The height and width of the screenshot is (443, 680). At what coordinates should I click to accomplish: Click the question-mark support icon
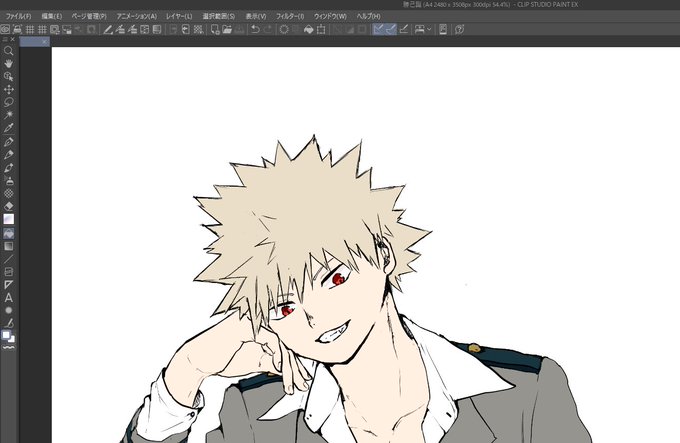click(x=459, y=29)
